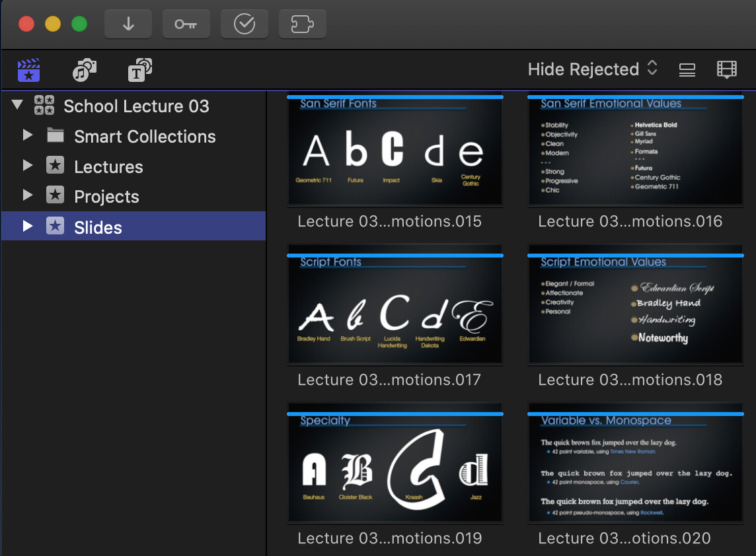Open the clip appearance filmstrip options
This screenshot has width=756, height=556.
pyautogui.click(x=726, y=69)
